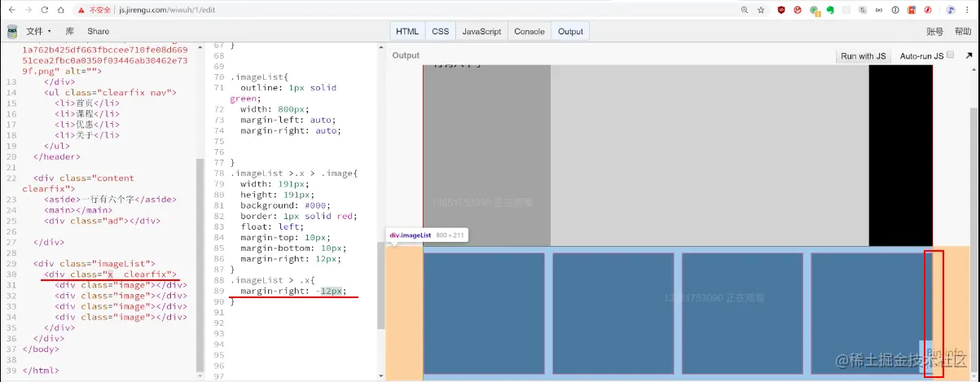
Task: Click the zoom magnifier icon in address bar
Action: 745,10
